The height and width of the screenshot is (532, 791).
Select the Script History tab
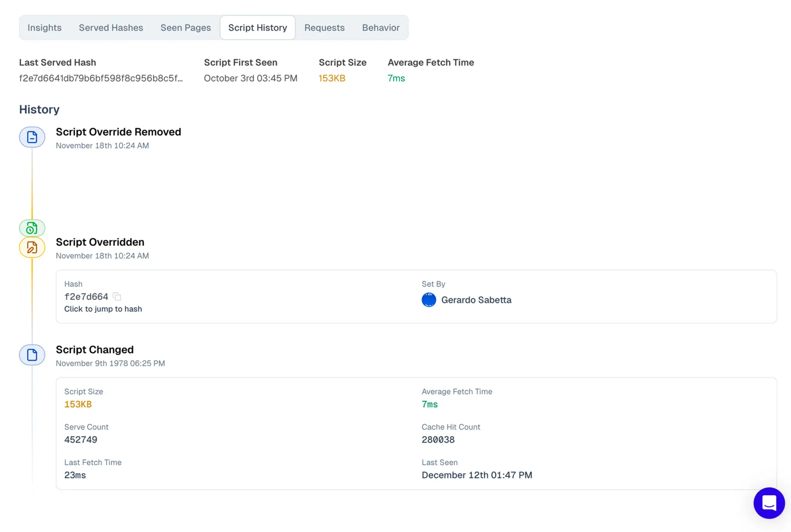[257, 28]
